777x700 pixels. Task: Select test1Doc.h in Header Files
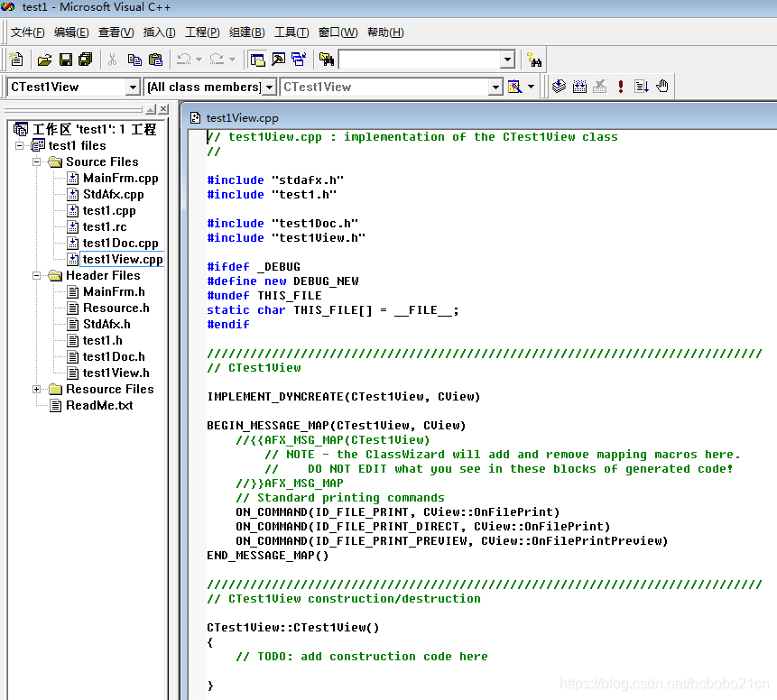click(114, 356)
